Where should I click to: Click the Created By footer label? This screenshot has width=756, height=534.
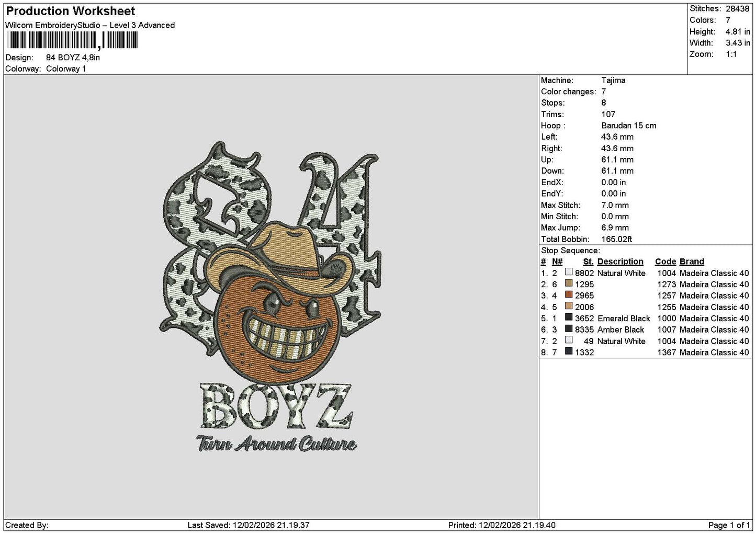27,525
